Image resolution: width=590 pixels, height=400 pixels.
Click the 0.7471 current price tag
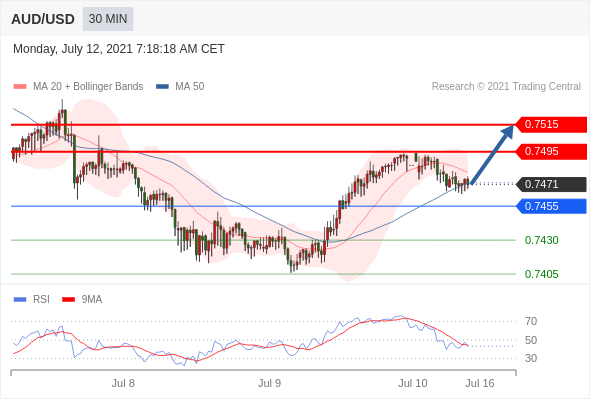coord(551,184)
